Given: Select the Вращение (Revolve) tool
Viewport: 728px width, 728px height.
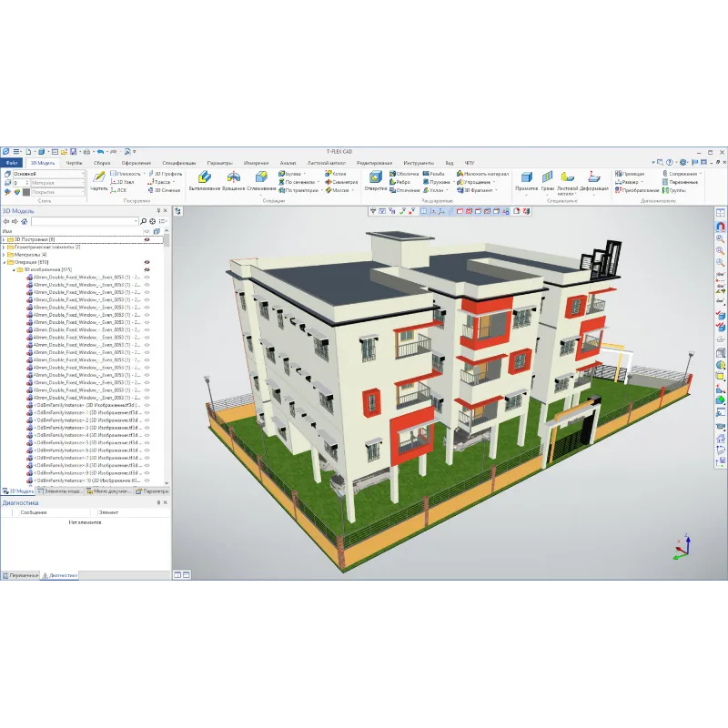Looking at the screenshot, I should 234,178.
